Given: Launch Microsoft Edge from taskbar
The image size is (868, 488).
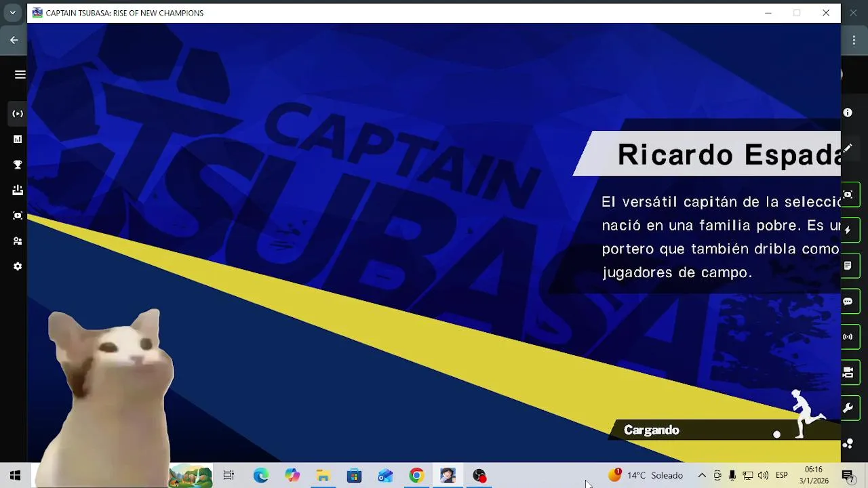Looking at the screenshot, I should tap(260, 476).
